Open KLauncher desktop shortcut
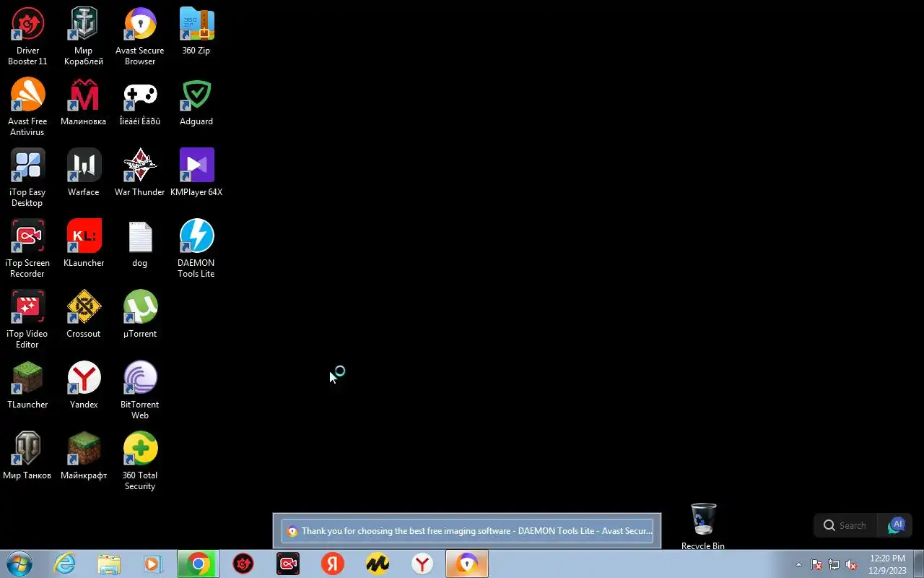Image resolution: width=924 pixels, height=578 pixels. pos(84,243)
